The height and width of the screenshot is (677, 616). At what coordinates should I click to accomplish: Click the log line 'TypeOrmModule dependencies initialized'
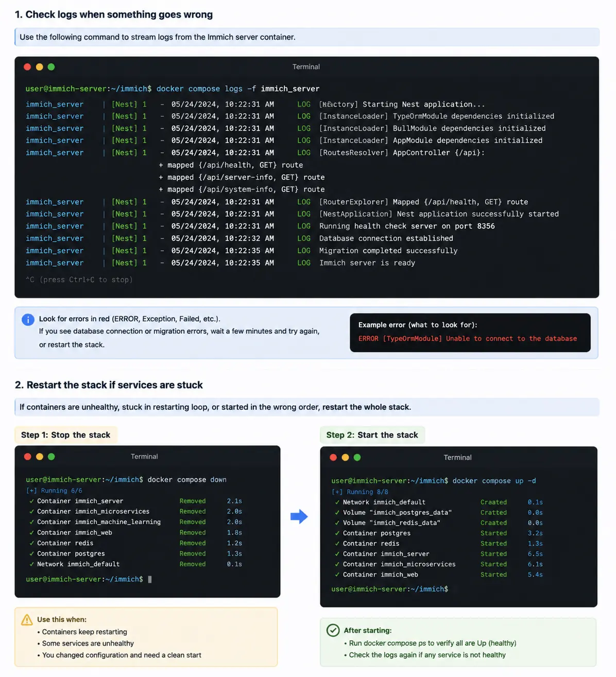(x=437, y=116)
